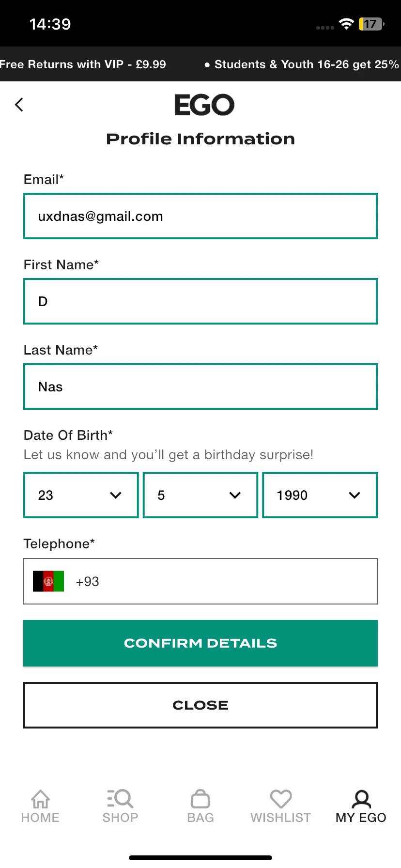The image size is (401, 868).
Task: Select the Free Returns with VIP banner
Action: tap(83, 64)
